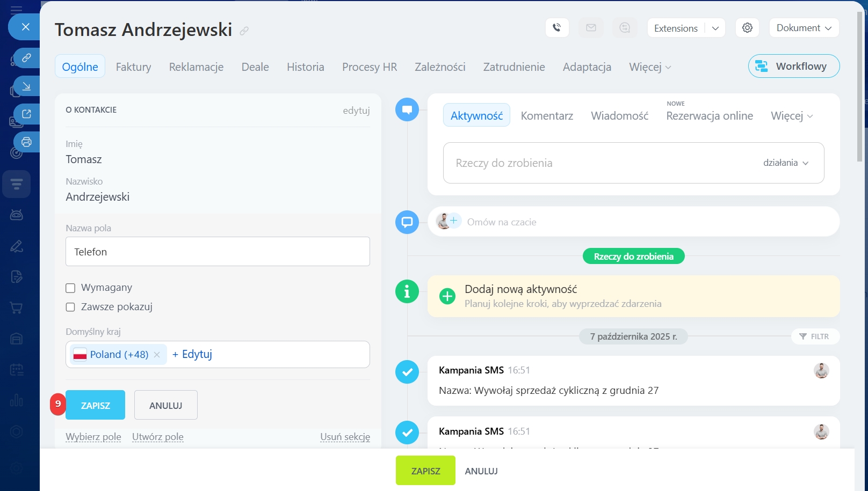
Task: Toggle the Zawsze pokazuj checkbox
Action: click(x=70, y=307)
